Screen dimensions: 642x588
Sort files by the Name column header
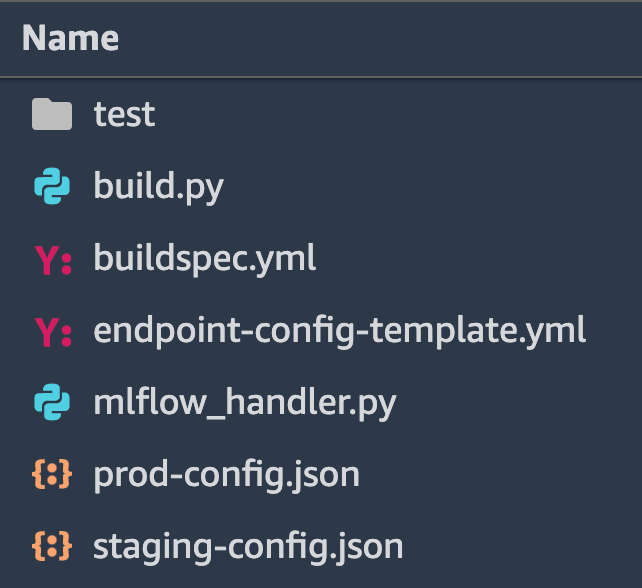click(x=70, y=38)
